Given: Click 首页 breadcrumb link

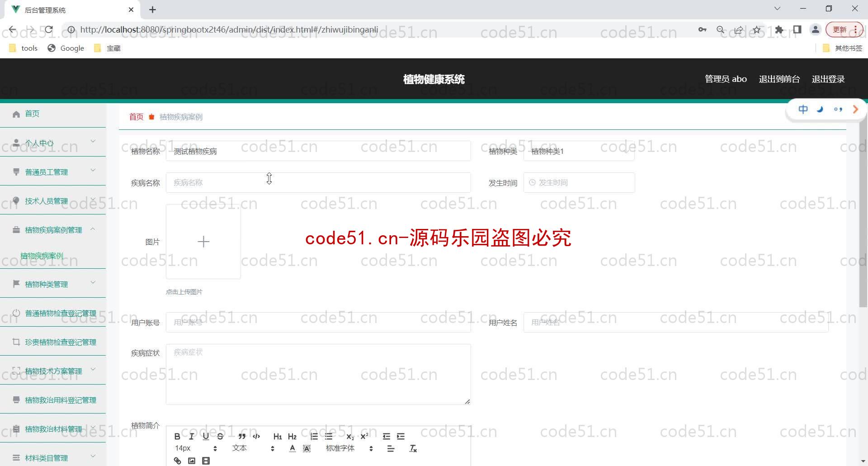Looking at the screenshot, I should (x=136, y=117).
